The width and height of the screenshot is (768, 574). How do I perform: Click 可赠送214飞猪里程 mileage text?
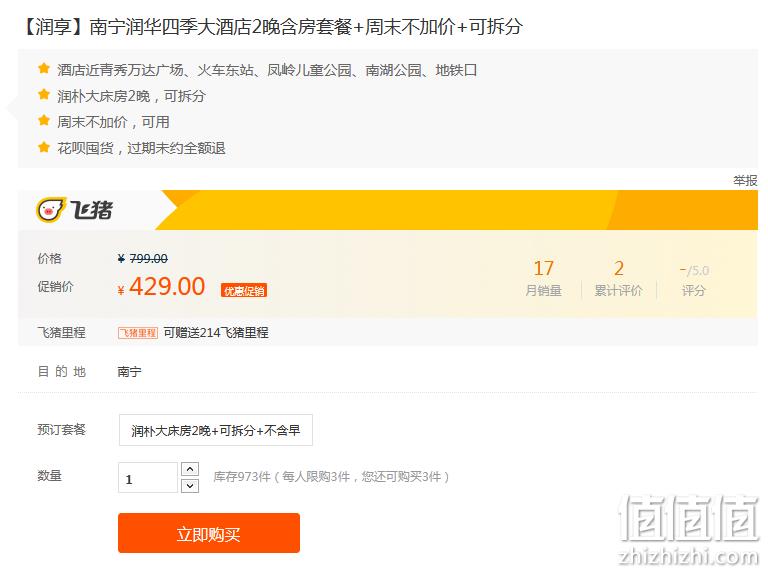tap(216, 333)
